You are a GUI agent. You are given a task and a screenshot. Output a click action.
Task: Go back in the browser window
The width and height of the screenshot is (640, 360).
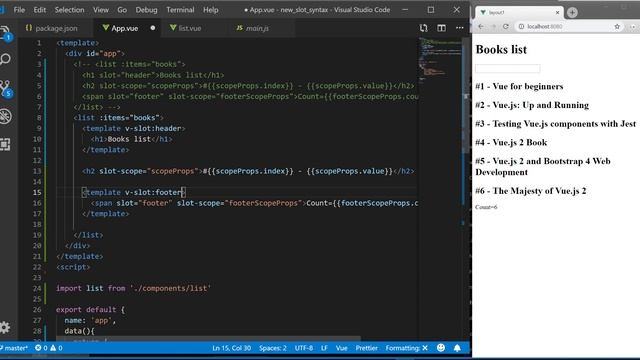(481, 27)
